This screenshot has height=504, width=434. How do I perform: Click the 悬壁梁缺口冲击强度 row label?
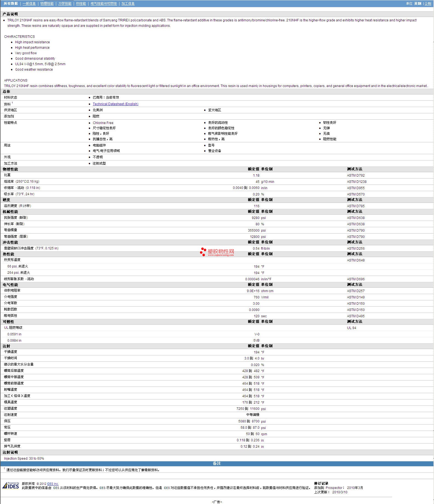click(x=31, y=248)
